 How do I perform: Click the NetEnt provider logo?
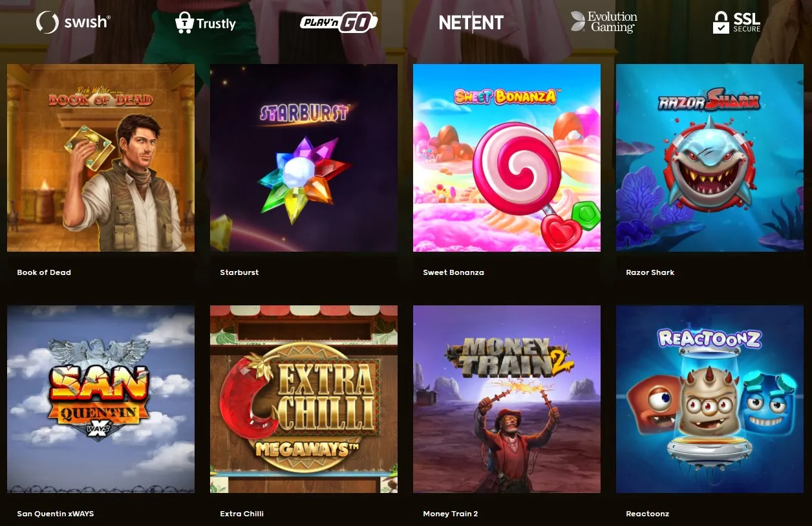click(471, 23)
